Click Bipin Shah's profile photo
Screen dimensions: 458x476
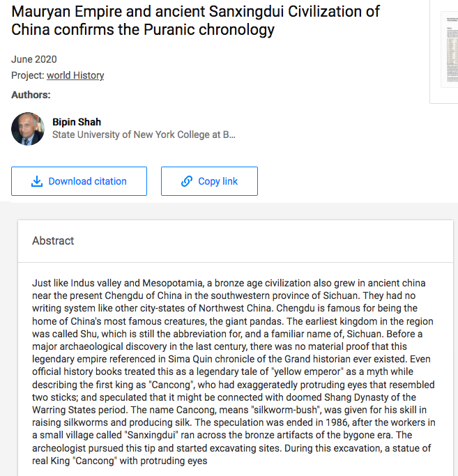click(28, 128)
